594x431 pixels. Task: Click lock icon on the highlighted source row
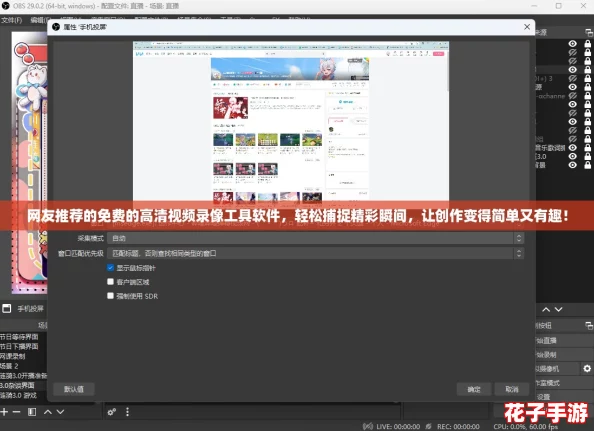587,70
